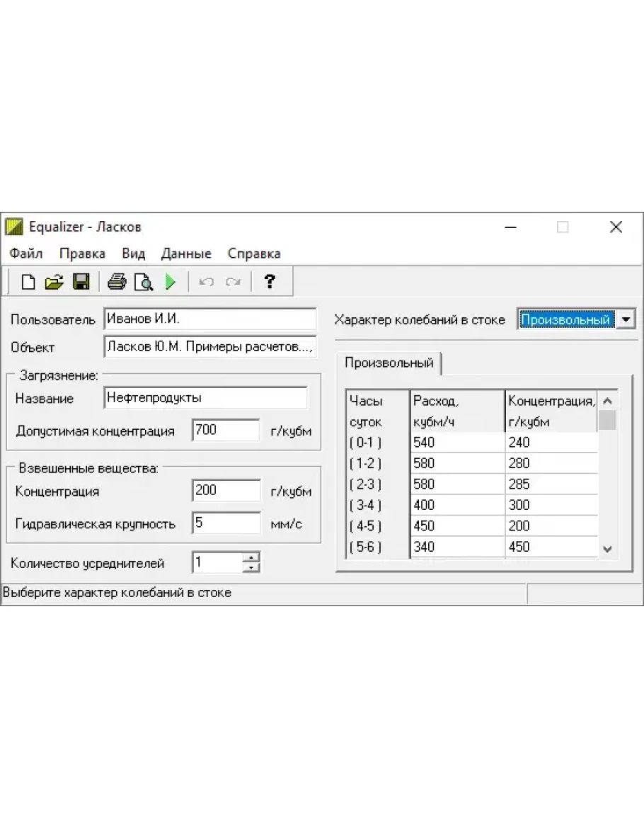This screenshot has height=818, width=644.
Task: Run calculation with the green play icon
Action: (171, 283)
